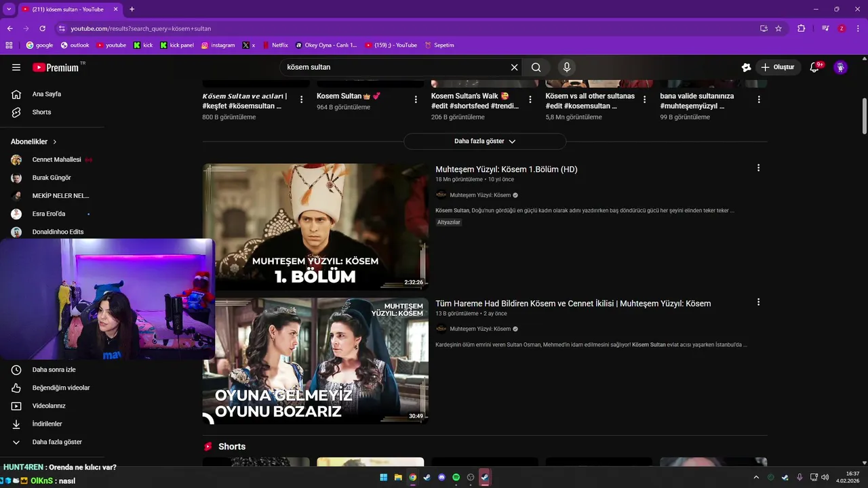Open the notifications bell
The width and height of the screenshot is (868, 488).
(816, 67)
